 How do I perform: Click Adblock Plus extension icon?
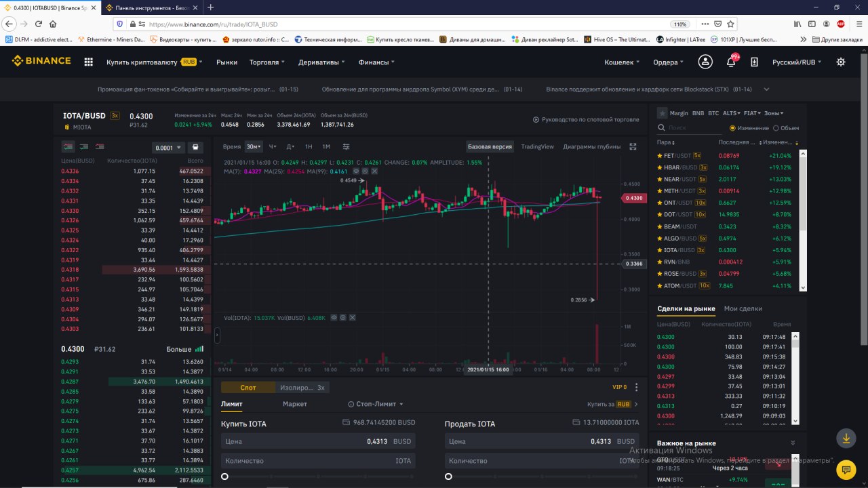click(841, 24)
